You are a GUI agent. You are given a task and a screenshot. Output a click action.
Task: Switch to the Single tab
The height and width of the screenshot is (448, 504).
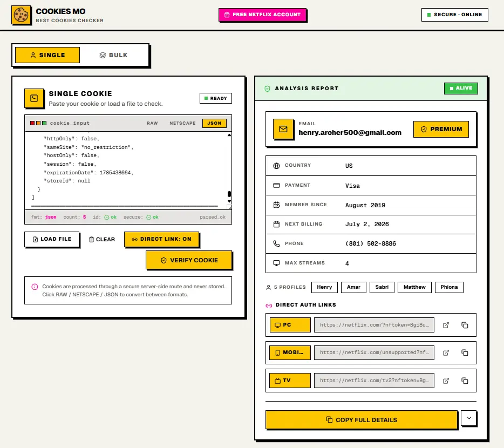[47, 55]
